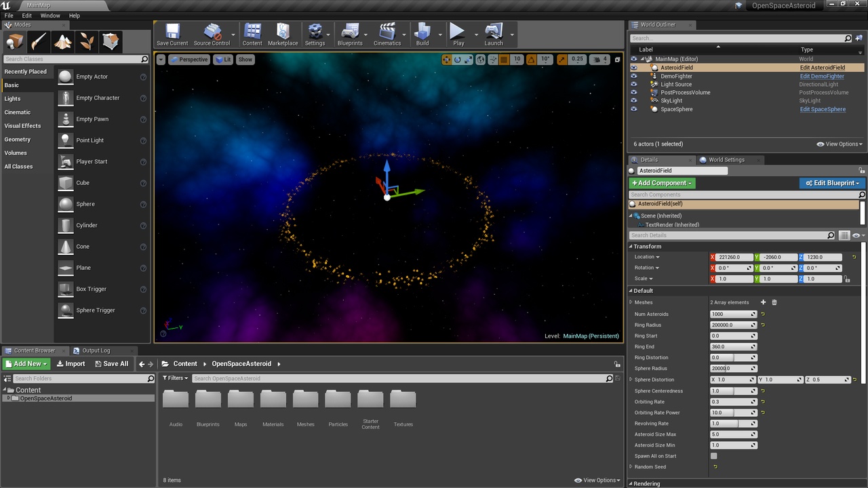Viewport: 868px width, 488px height.
Task: Click Search Classes input field
Action: [76, 60]
